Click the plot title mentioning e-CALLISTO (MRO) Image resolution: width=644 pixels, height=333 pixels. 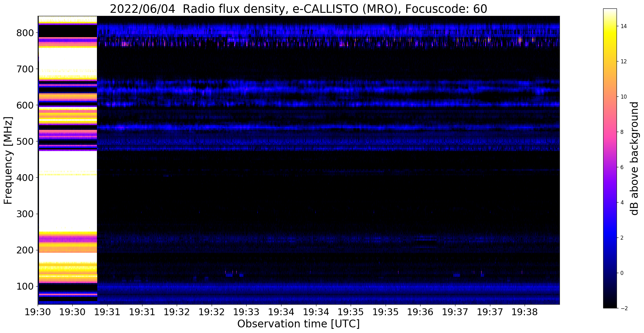tap(298, 9)
